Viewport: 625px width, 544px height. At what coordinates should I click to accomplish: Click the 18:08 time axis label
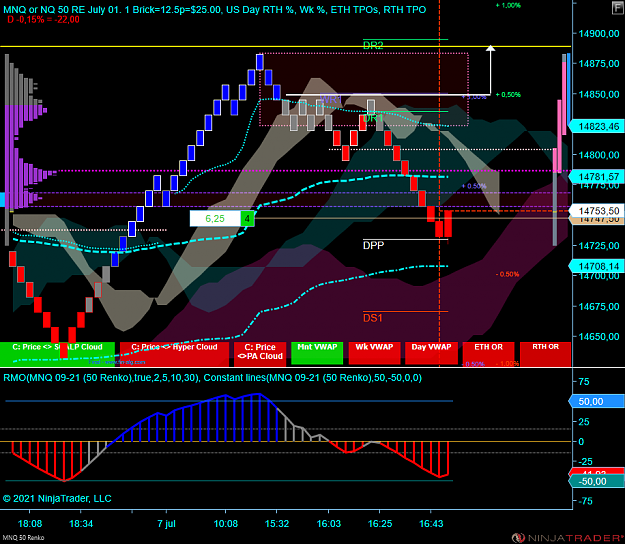point(30,523)
